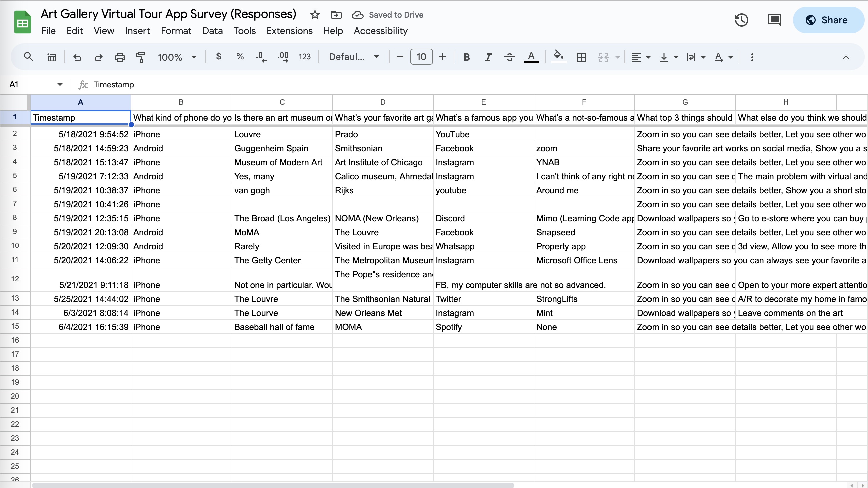Open the Accessibility menu
Screen dimensions: 868x488
coord(380,31)
